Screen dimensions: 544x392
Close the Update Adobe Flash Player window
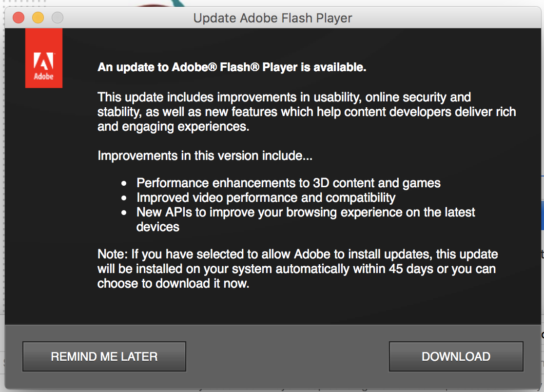click(x=19, y=18)
